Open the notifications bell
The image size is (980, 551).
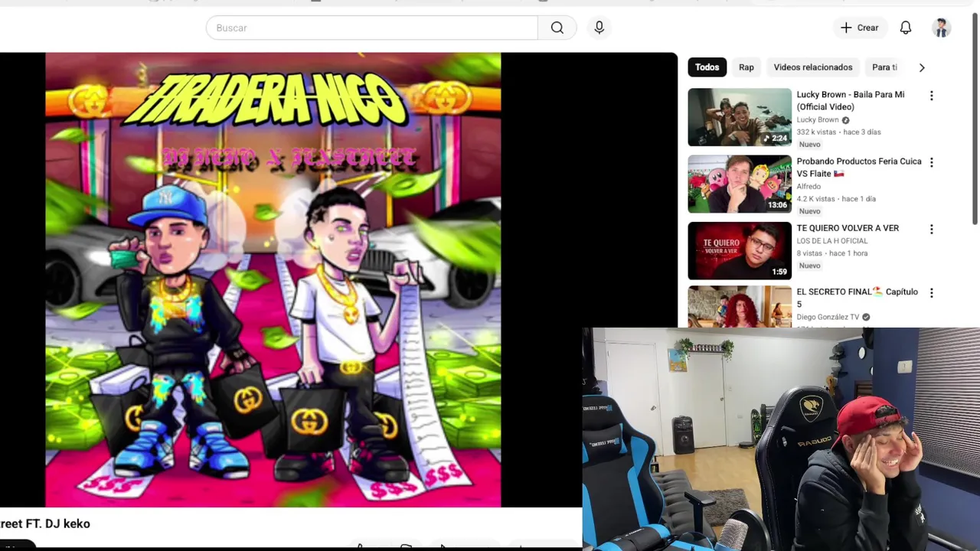point(905,28)
